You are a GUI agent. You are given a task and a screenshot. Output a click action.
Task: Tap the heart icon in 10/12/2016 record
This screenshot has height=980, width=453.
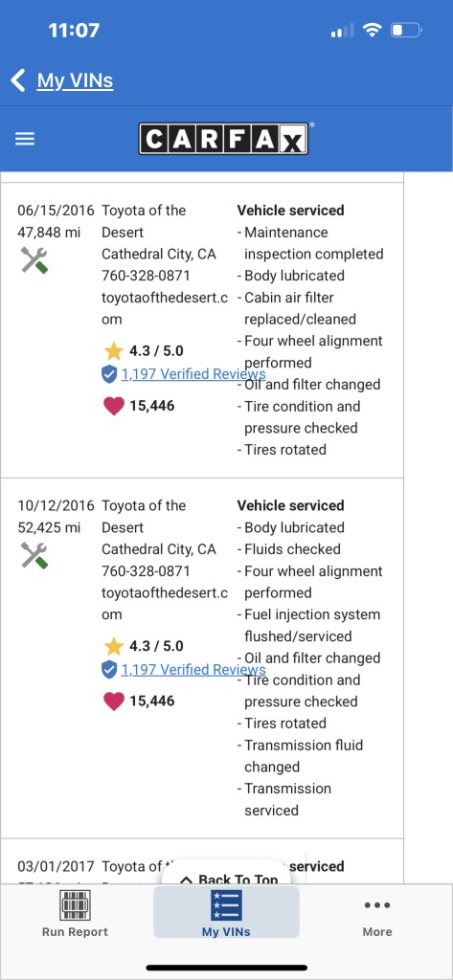coord(113,702)
